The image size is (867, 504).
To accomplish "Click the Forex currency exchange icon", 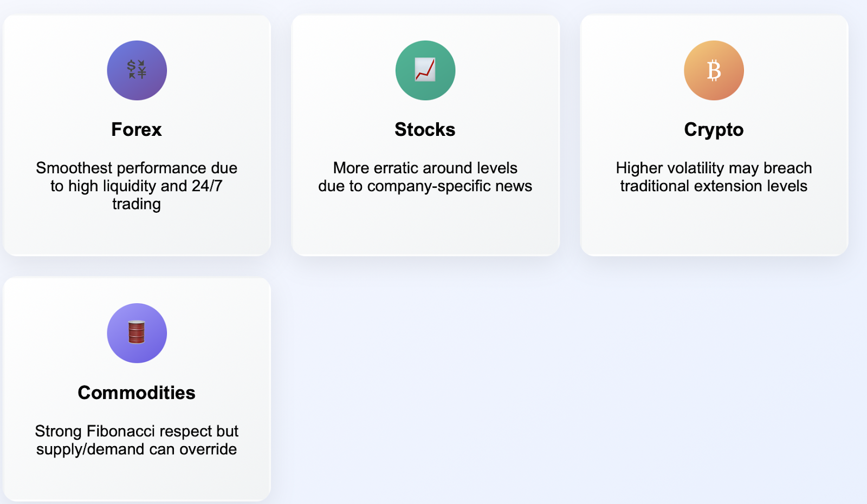I will click(x=137, y=70).
